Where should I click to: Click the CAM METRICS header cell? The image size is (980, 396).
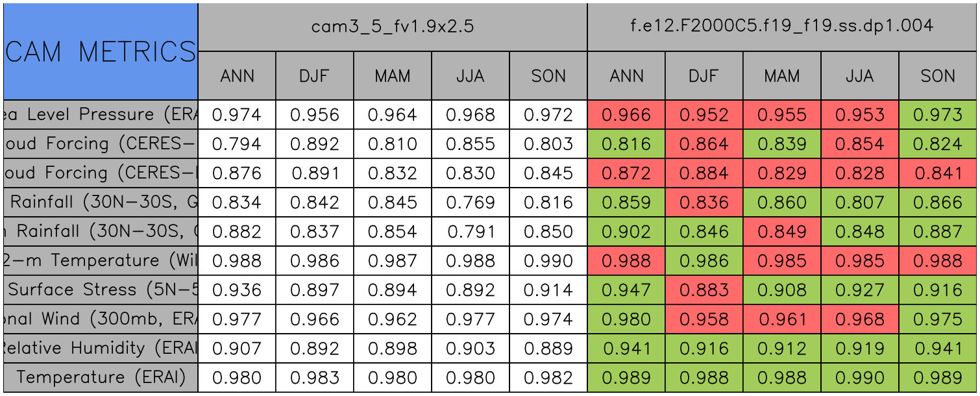tap(101, 51)
